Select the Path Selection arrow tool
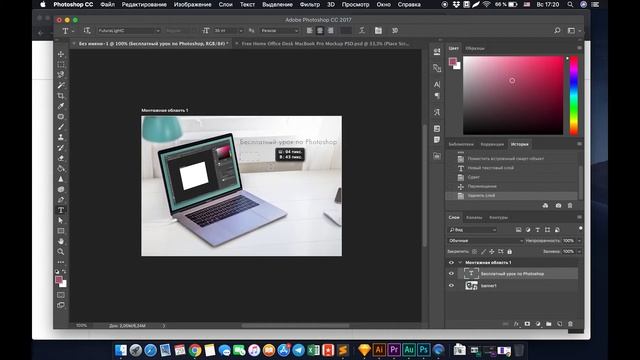This screenshot has height=360, width=640. click(61, 220)
